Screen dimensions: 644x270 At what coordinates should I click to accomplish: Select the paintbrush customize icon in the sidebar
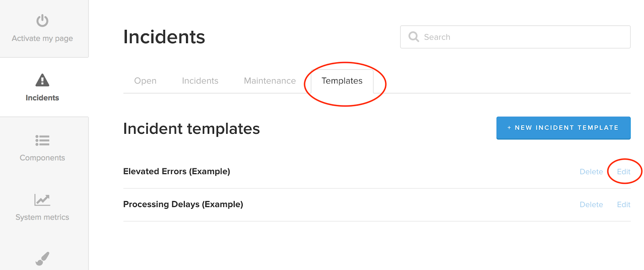tap(42, 258)
